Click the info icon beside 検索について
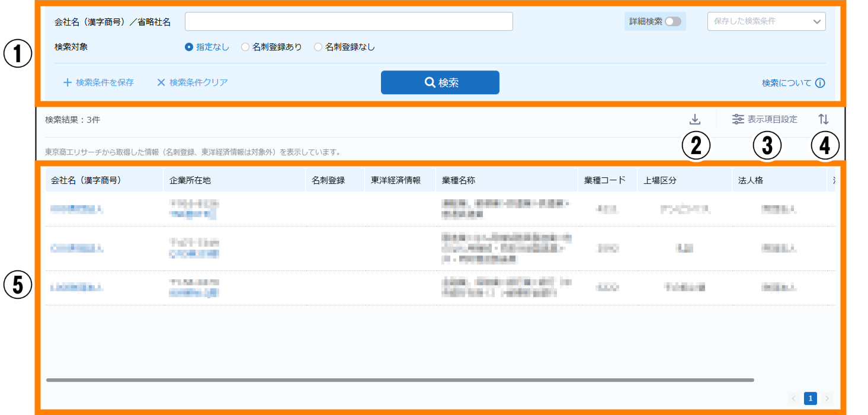This screenshot has width=868, height=415. click(820, 83)
